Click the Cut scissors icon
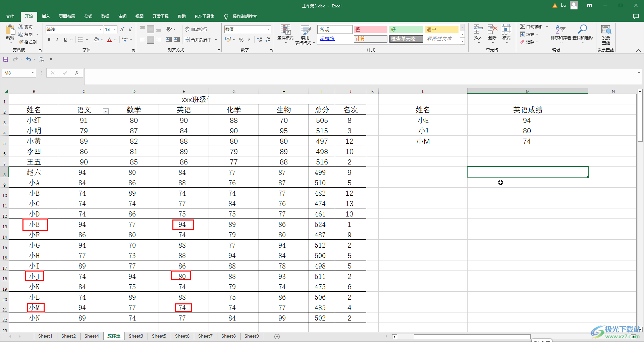This screenshot has height=342, width=644. [x=21, y=27]
